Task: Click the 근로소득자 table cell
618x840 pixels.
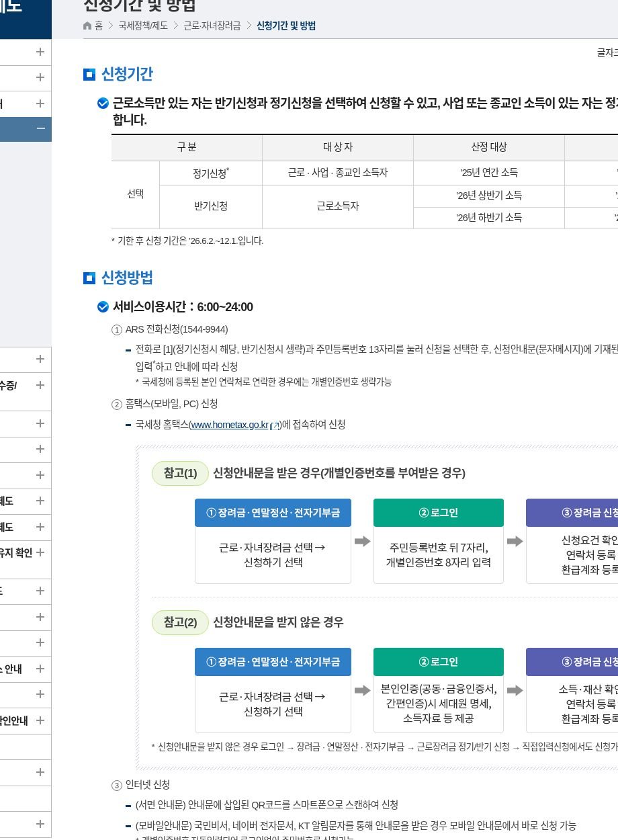Action: tap(338, 206)
